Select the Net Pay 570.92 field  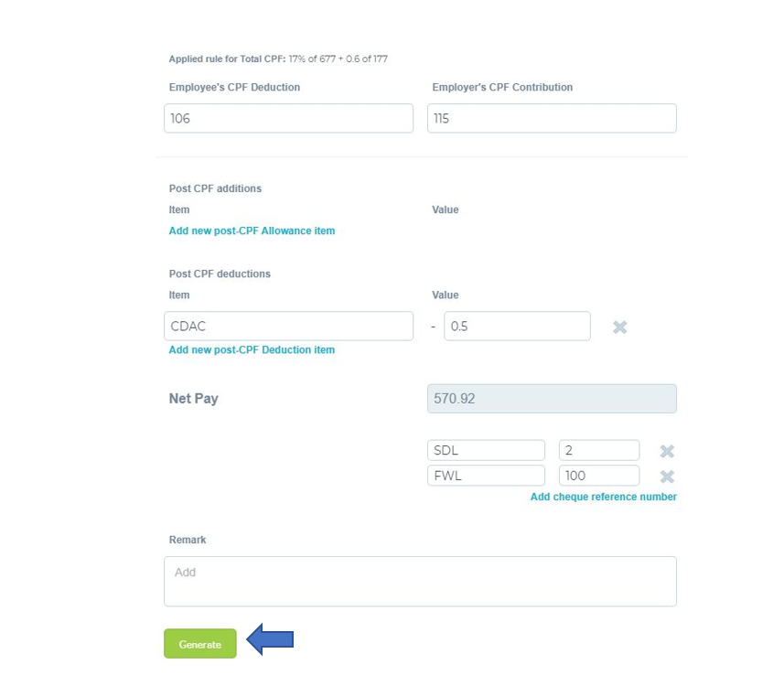point(552,399)
